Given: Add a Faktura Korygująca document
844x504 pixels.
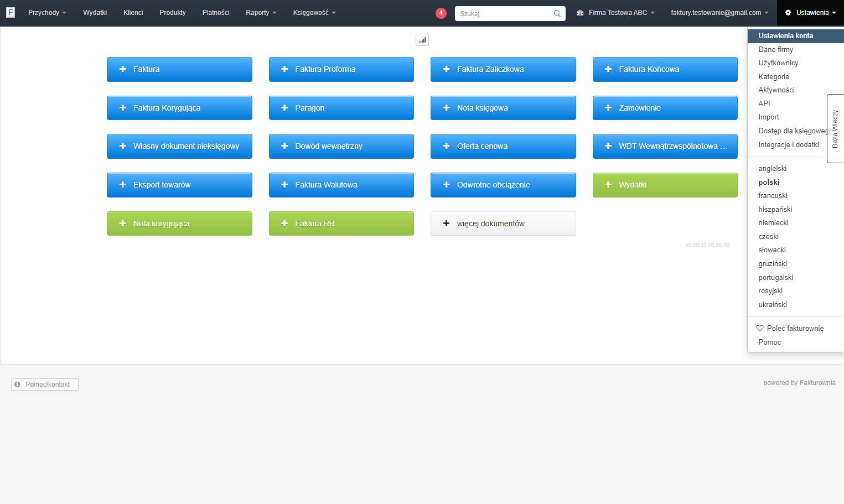Looking at the screenshot, I should (179, 108).
